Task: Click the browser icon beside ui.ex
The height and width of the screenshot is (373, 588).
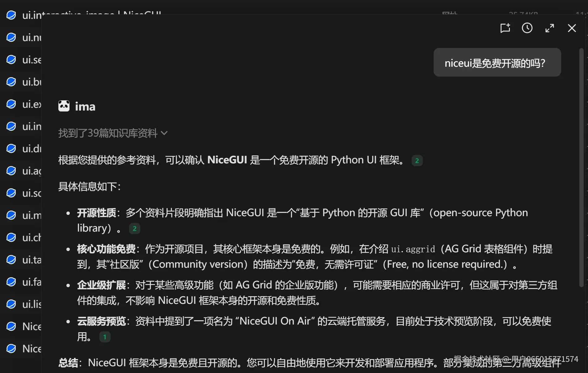Action: click(x=11, y=104)
